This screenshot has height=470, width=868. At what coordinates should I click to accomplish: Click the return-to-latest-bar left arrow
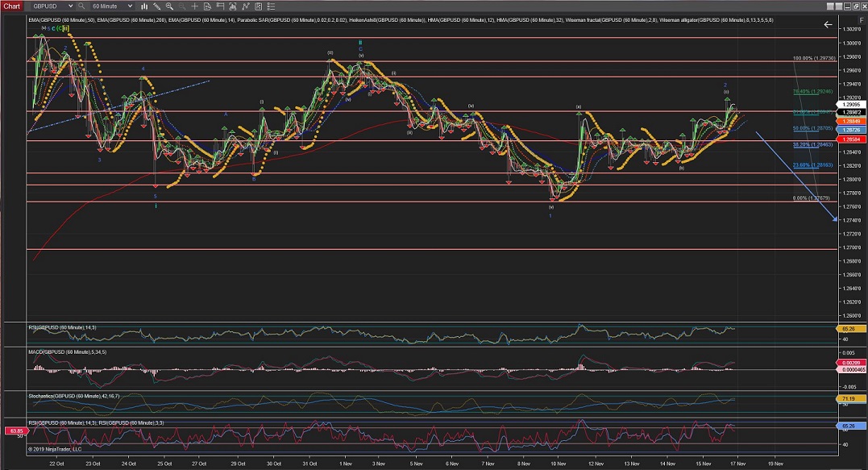point(828,24)
